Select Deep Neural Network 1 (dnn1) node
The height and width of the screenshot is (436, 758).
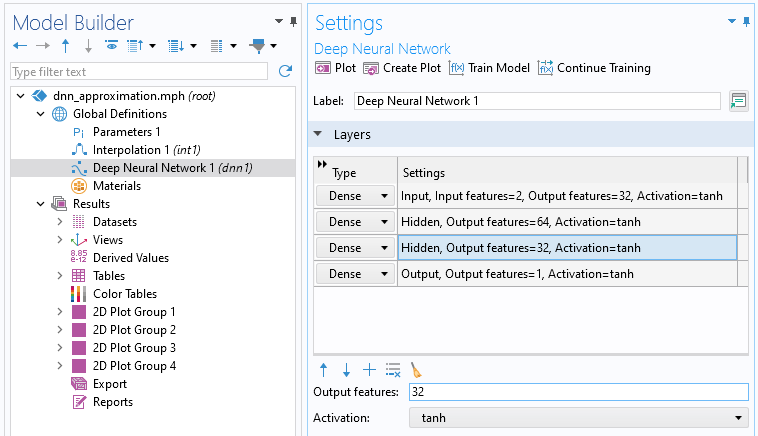point(173,168)
